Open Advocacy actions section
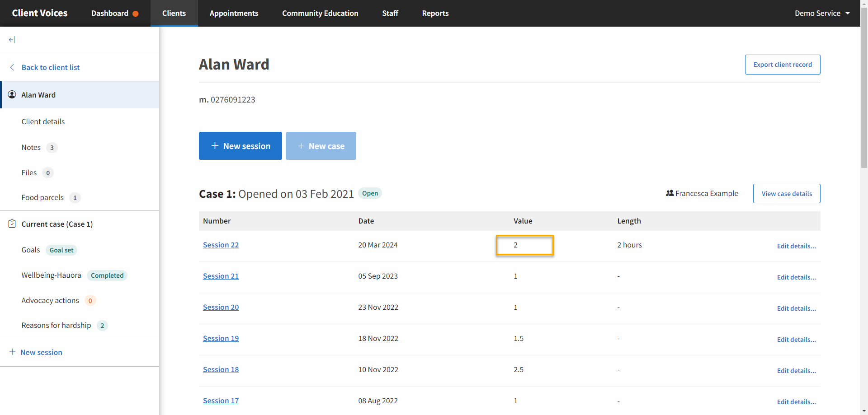This screenshot has height=415, width=868. (x=50, y=300)
